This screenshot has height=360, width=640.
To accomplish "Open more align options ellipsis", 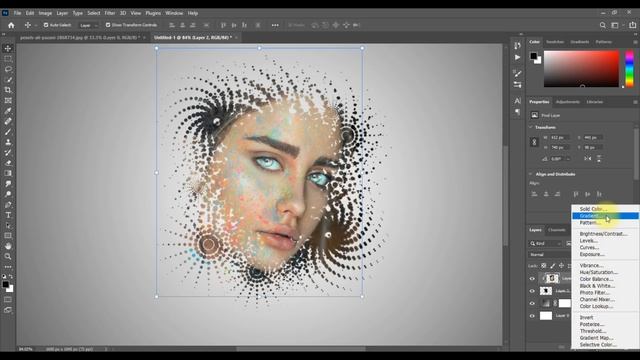I will pyautogui.click(x=275, y=25).
